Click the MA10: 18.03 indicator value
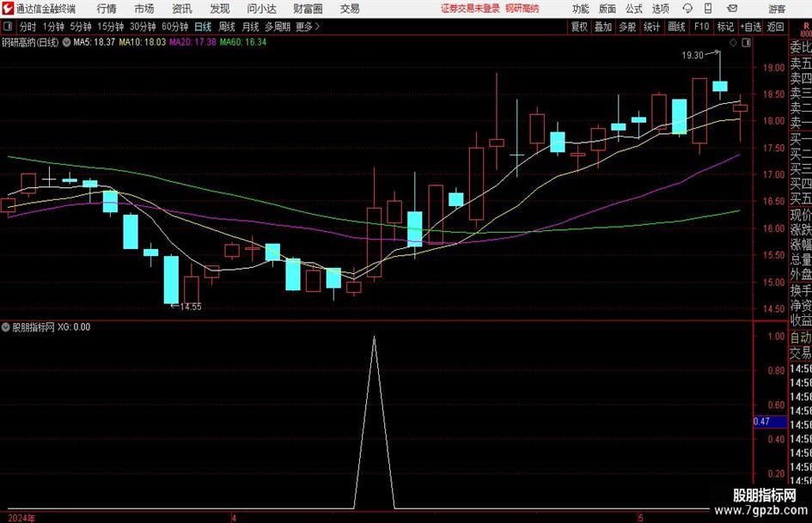The width and height of the screenshot is (812, 523). [x=143, y=42]
